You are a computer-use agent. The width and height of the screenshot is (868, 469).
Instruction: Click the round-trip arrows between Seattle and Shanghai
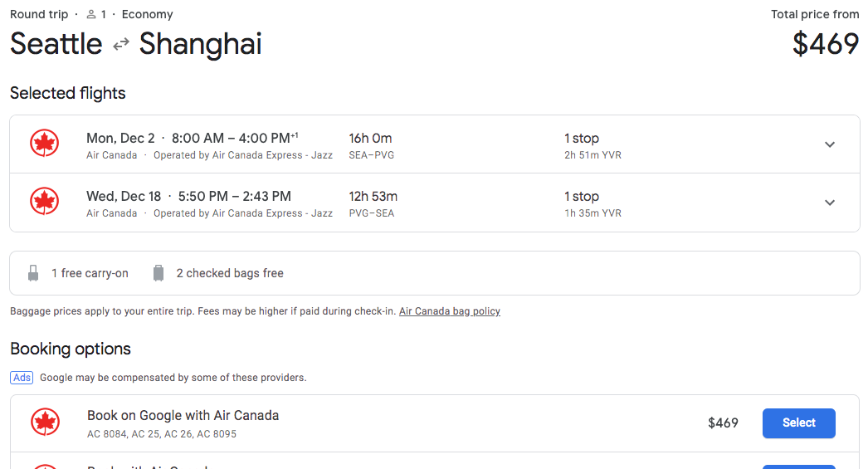click(120, 44)
